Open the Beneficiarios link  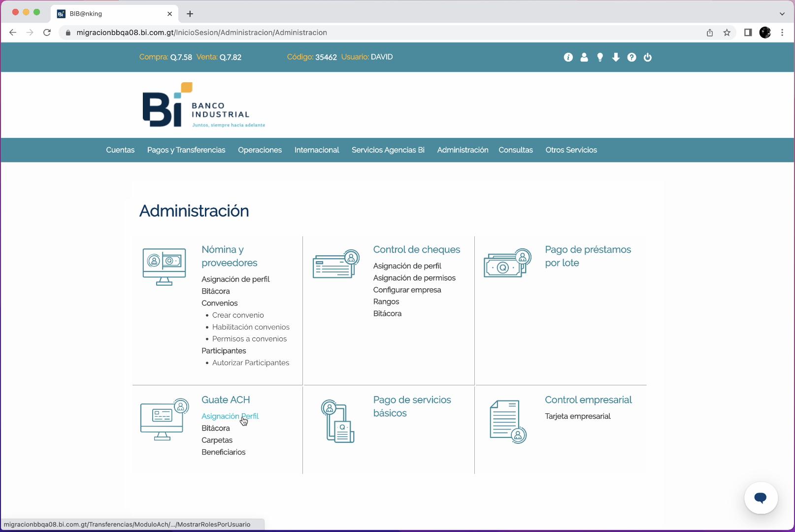pyautogui.click(x=224, y=452)
